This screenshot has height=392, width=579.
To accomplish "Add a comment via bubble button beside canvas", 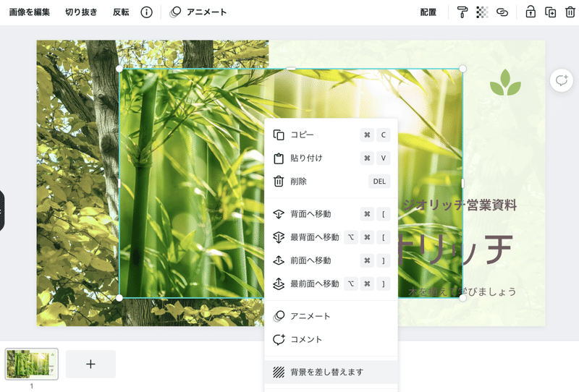I will [x=562, y=80].
